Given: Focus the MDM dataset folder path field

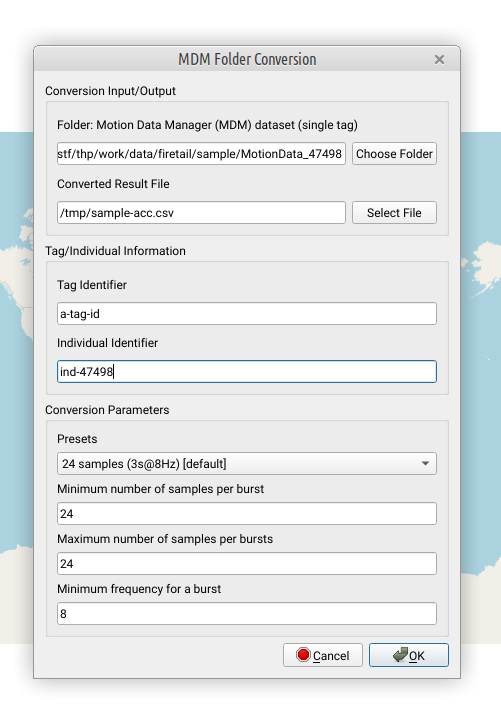Looking at the screenshot, I should point(201,153).
